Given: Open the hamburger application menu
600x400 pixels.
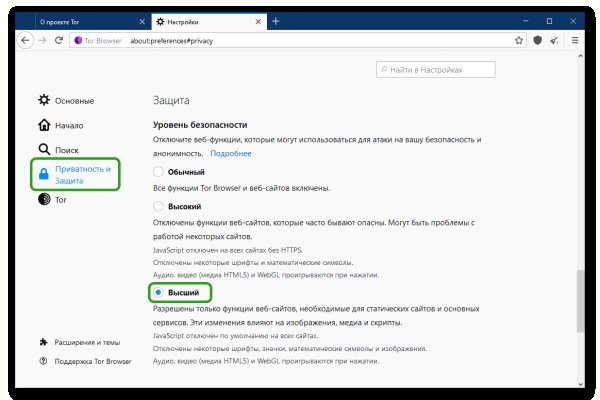Looking at the screenshot, I should [x=576, y=40].
